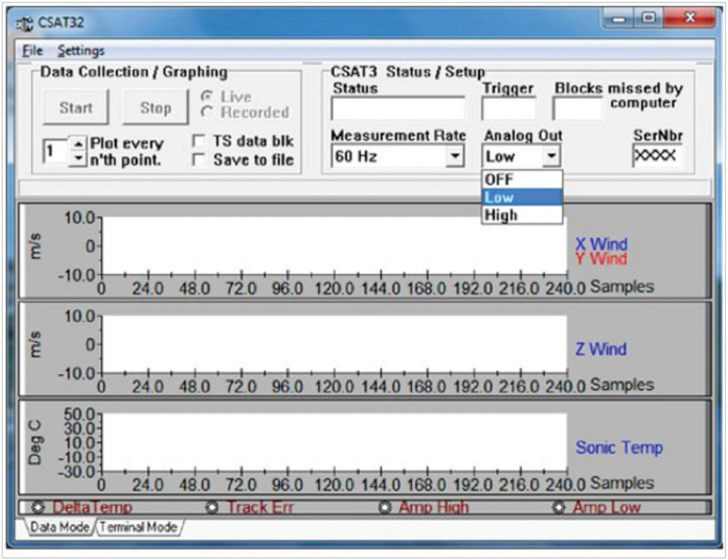Viewport: 728px width, 560px height.
Task: Switch to the Terminal Mode tab
Action: 139,527
